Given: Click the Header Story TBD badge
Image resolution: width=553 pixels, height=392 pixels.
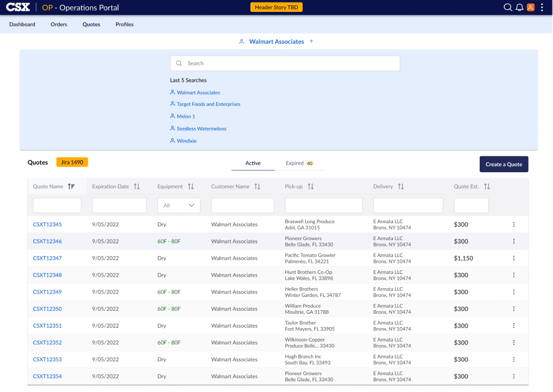Looking at the screenshot, I should (x=276, y=7).
